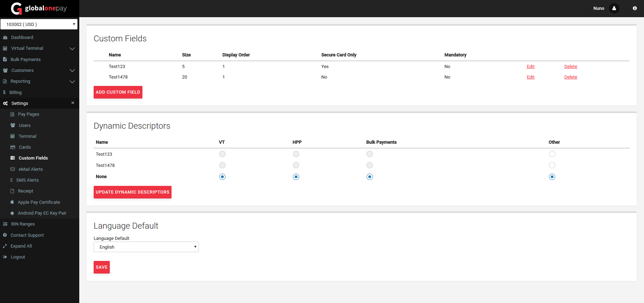
Task: Go to eMail Alerts settings
Action: (31, 169)
